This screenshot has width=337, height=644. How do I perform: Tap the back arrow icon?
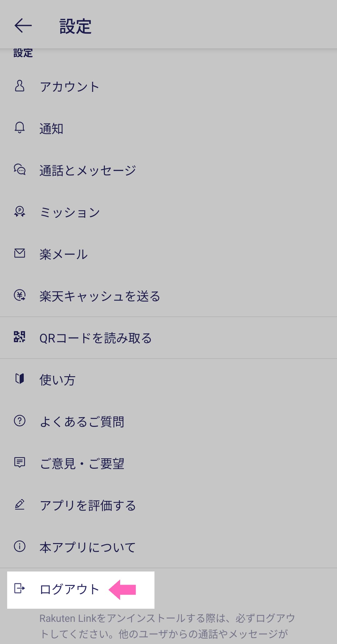pyautogui.click(x=23, y=25)
